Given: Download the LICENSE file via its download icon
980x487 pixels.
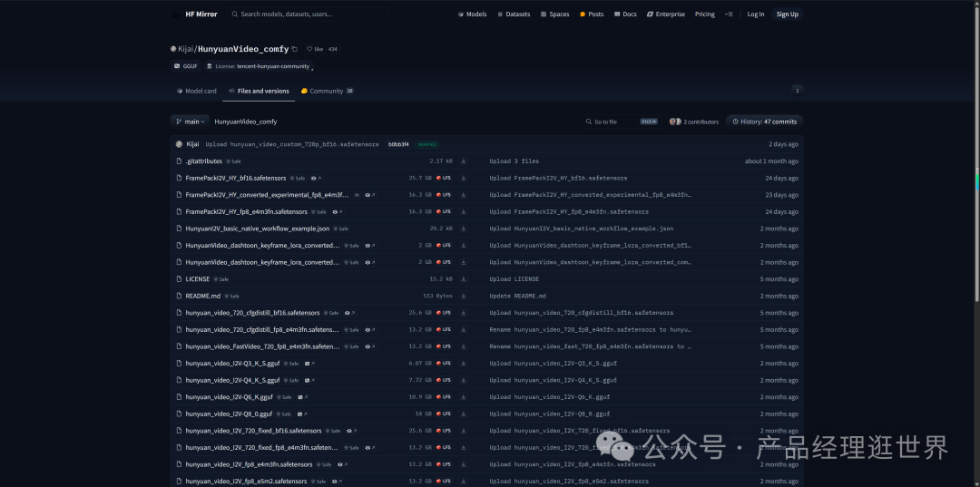Looking at the screenshot, I should tap(464, 279).
